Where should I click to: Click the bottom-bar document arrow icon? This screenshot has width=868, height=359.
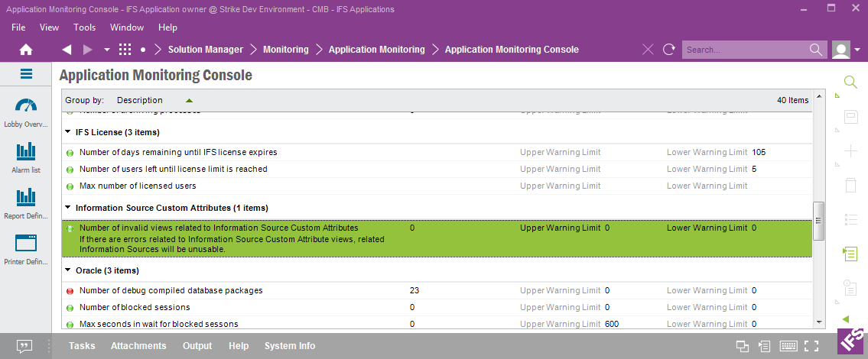[x=765, y=346]
